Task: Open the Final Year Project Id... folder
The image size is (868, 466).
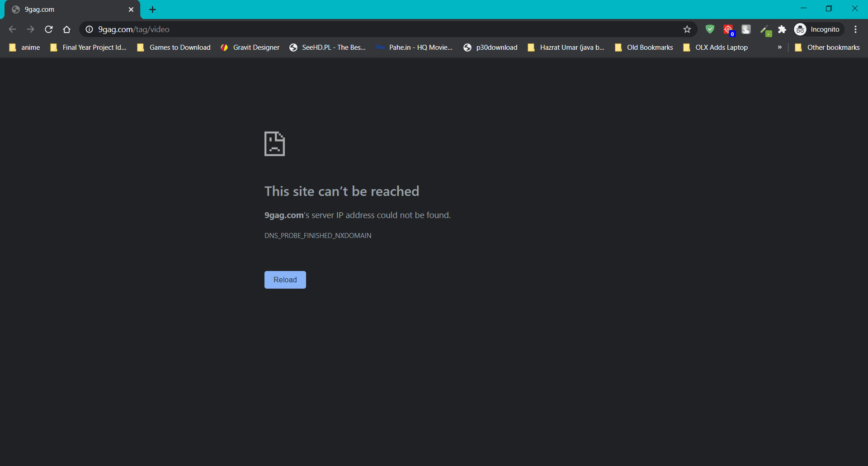Action: coord(89,48)
